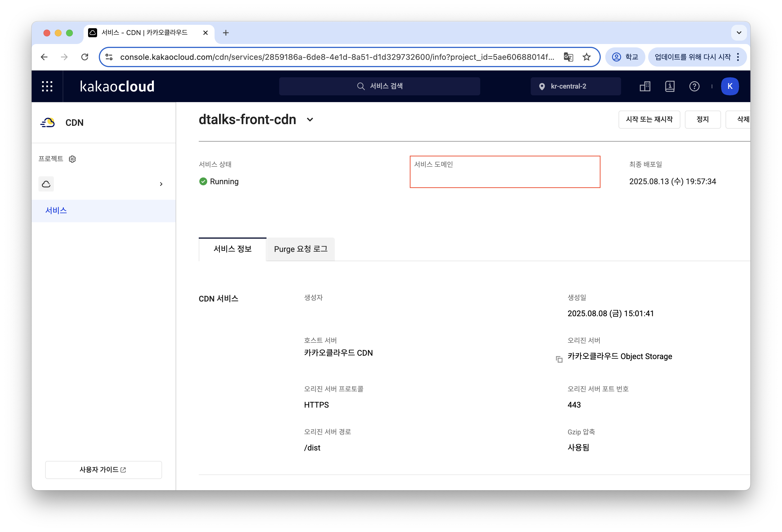This screenshot has height=532, width=782.
Task: Click the location pin icon beside kr-central-2
Action: click(x=542, y=86)
